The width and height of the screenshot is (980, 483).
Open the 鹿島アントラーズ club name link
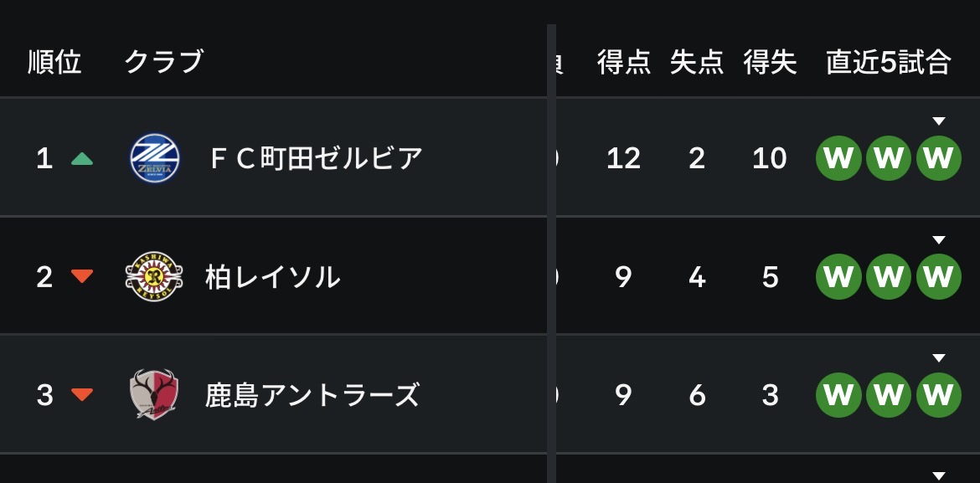pos(312,395)
